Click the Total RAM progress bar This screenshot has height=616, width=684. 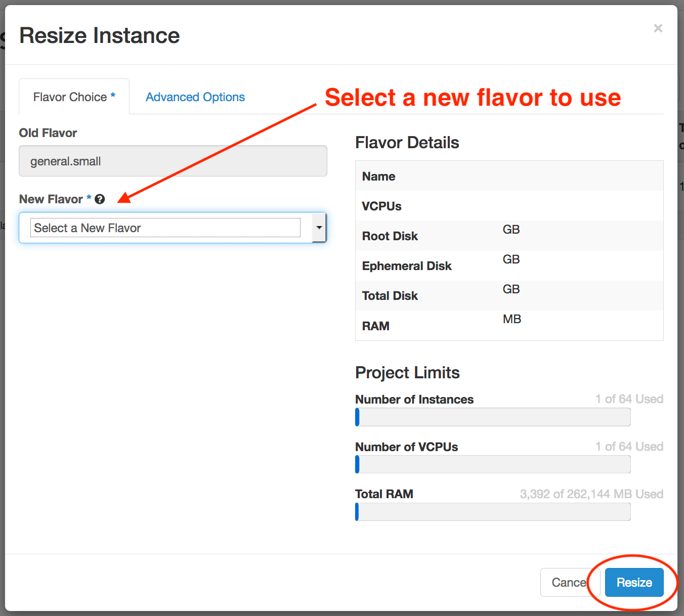[x=493, y=512]
